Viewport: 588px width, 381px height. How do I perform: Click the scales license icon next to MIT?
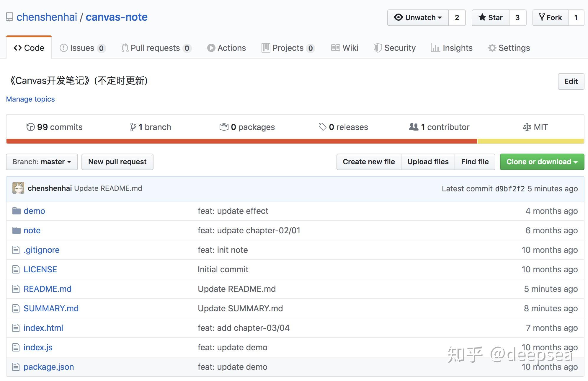[x=527, y=127]
